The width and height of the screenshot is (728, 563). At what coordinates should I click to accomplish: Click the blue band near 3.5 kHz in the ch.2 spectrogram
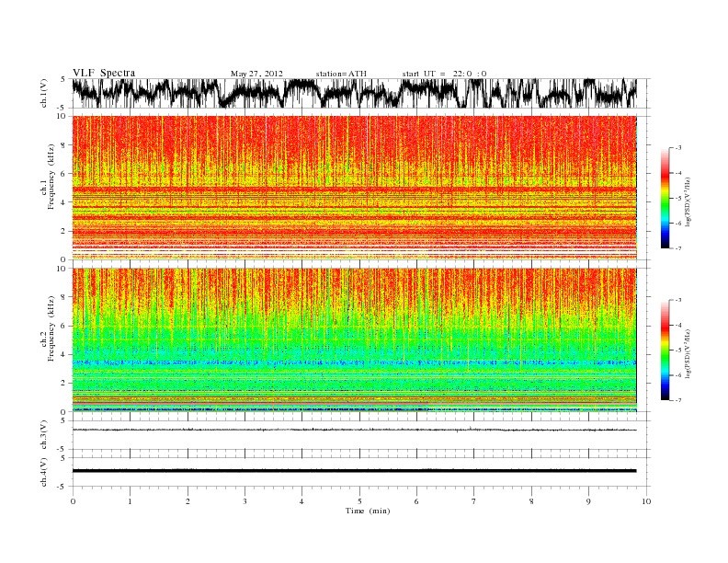pyautogui.click(x=354, y=362)
